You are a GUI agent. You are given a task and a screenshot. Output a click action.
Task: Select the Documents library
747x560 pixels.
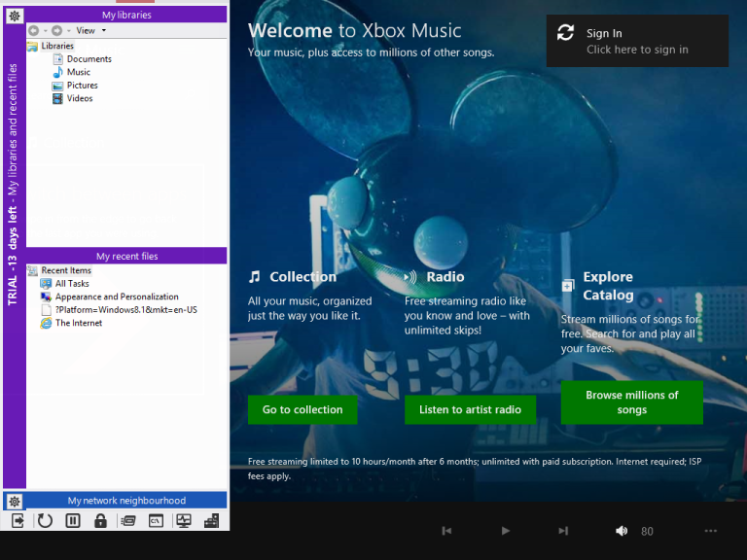[89, 59]
